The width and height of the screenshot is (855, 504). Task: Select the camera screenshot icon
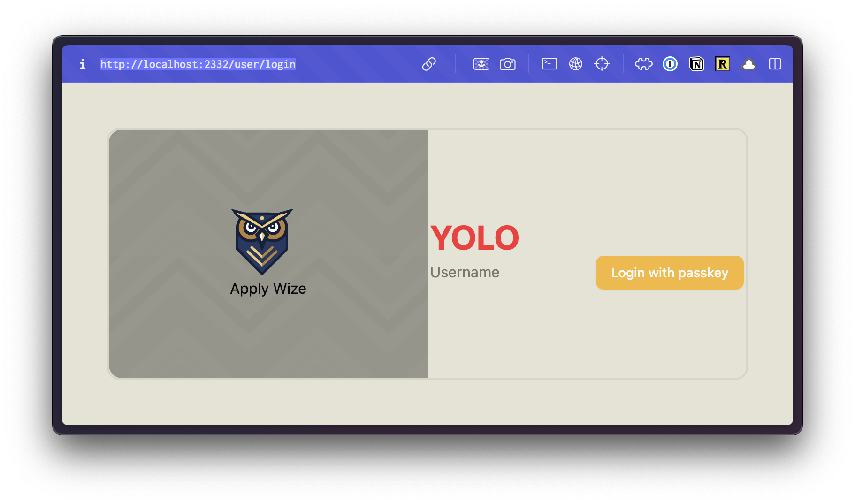point(507,64)
